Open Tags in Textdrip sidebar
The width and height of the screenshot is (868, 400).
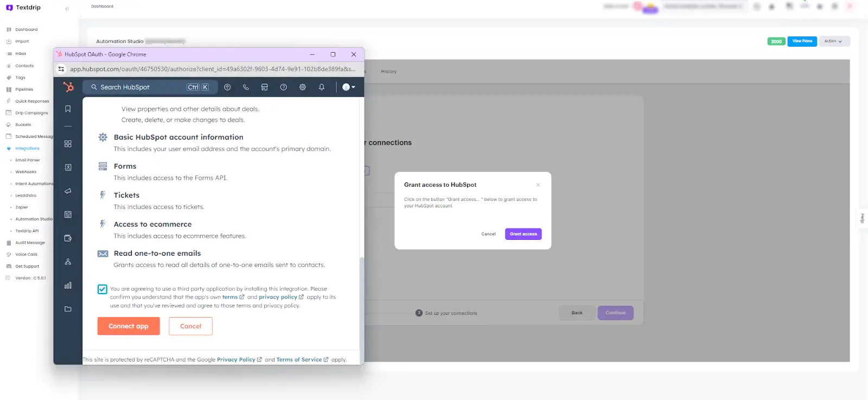click(20, 78)
